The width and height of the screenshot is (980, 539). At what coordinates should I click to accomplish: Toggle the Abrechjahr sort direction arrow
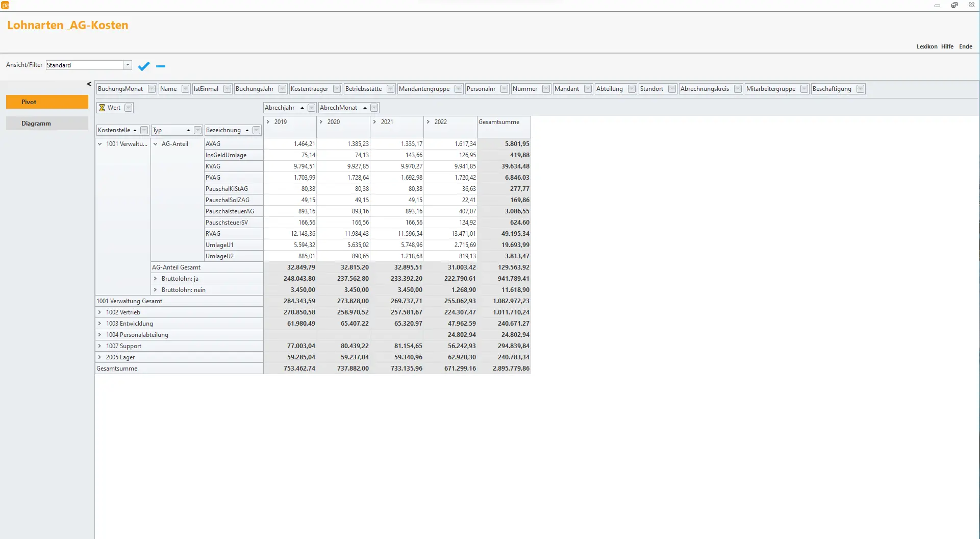302,107
